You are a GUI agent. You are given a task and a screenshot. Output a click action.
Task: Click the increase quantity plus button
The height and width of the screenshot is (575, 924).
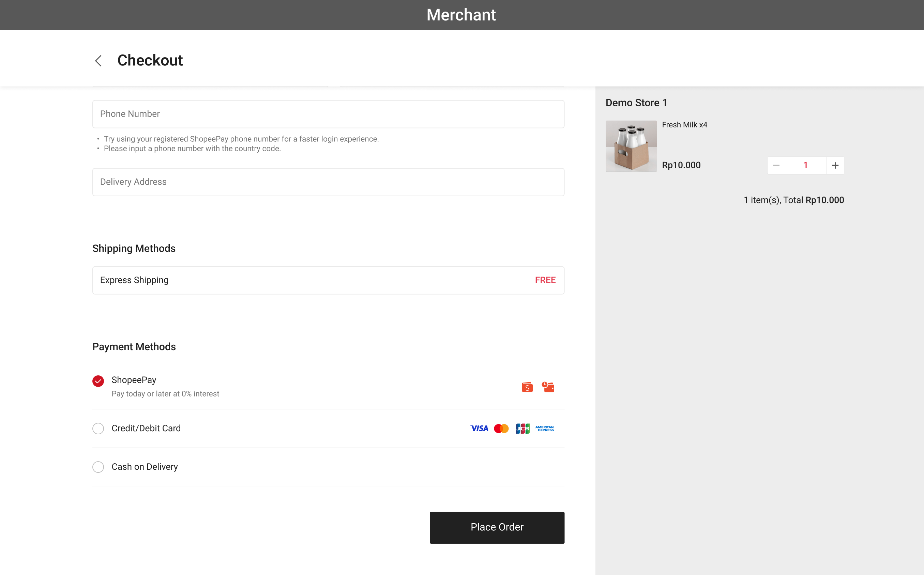click(x=834, y=165)
